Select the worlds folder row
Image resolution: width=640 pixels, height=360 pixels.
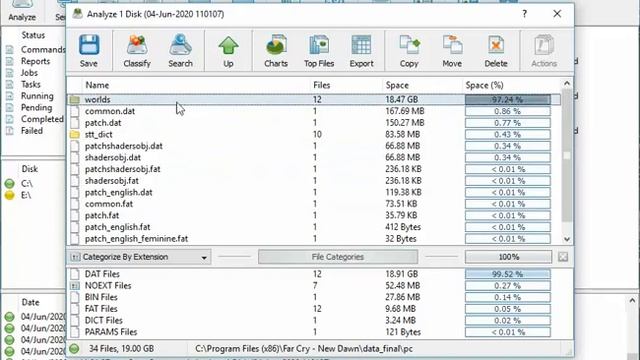point(313,99)
